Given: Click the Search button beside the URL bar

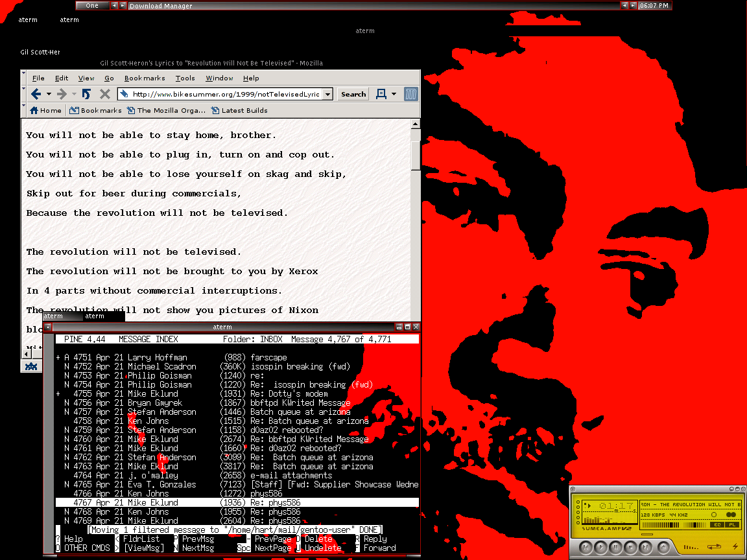Looking at the screenshot, I should click(x=353, y=94).
